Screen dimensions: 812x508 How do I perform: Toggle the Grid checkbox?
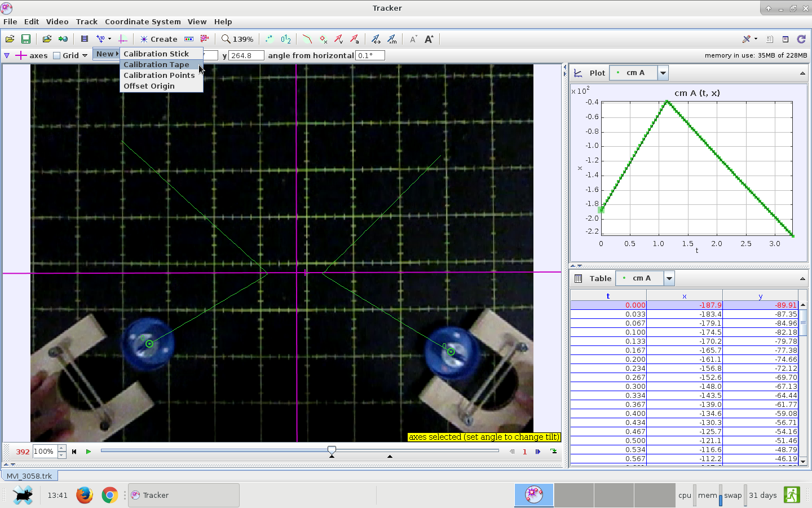click(x=57, y=55)
